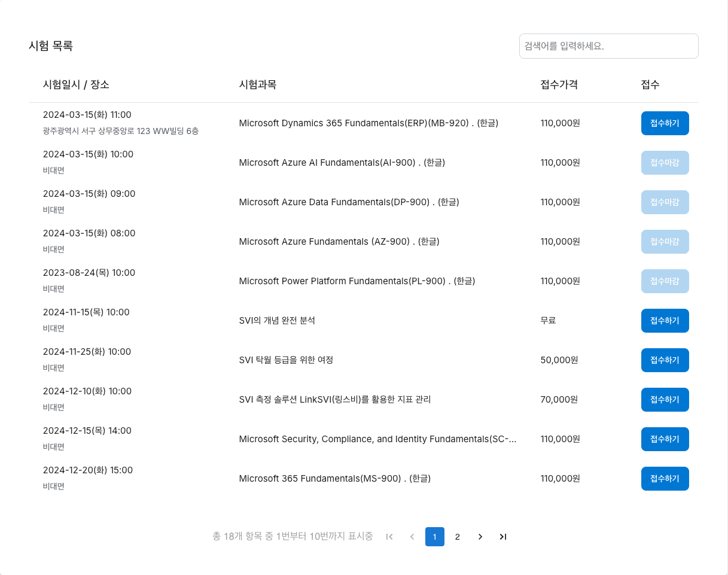Image resolution: width=728 pixels, height=575 pixels.
Task: Click 비대면 under 2023-08-24 exam
Action: point(54,289)
